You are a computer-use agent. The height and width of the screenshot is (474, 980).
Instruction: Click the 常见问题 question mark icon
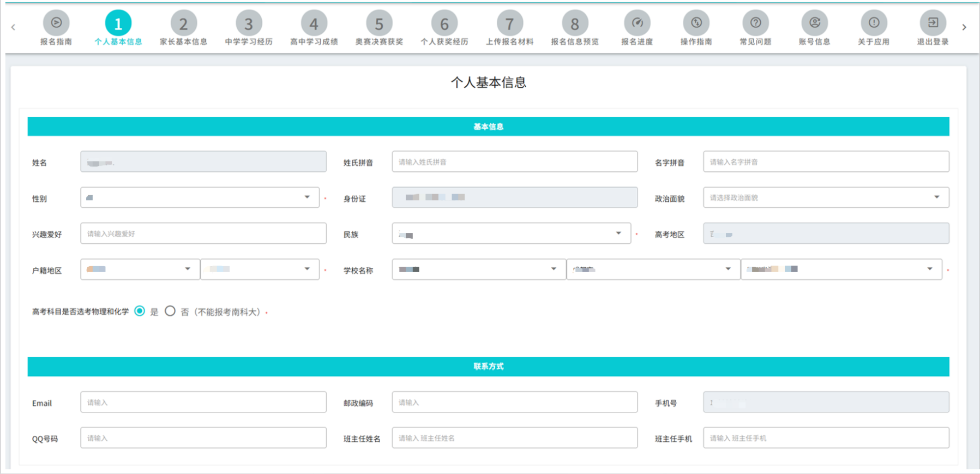tap(755, 23)
